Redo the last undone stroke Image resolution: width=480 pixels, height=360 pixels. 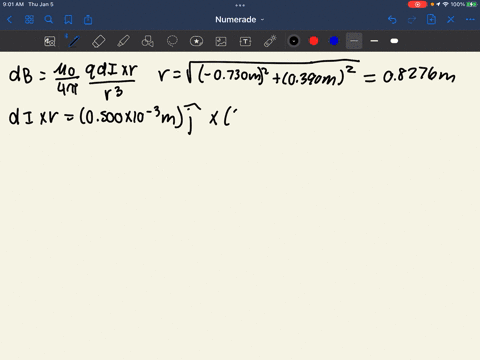click(412, 20)
